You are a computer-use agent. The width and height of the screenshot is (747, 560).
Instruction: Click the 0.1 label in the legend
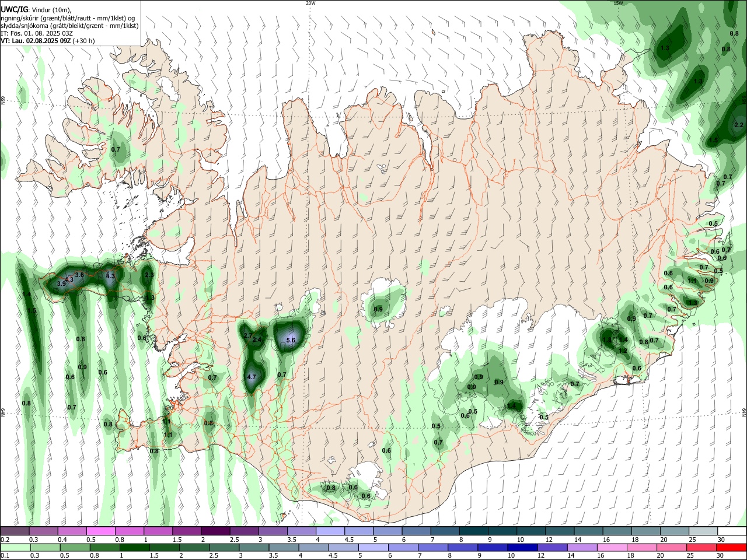[5, 556]
